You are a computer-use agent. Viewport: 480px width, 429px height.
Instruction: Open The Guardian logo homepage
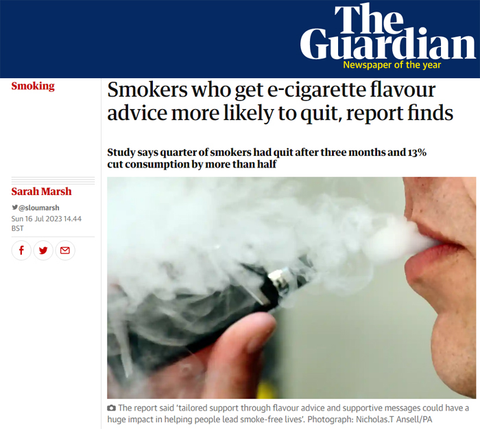388,32
